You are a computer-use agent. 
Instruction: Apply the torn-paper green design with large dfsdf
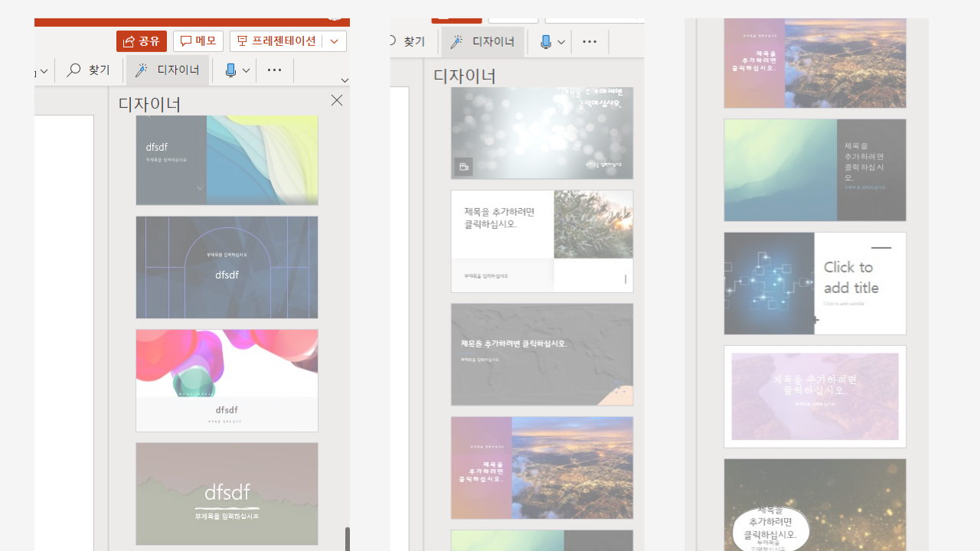click(227, 494)
